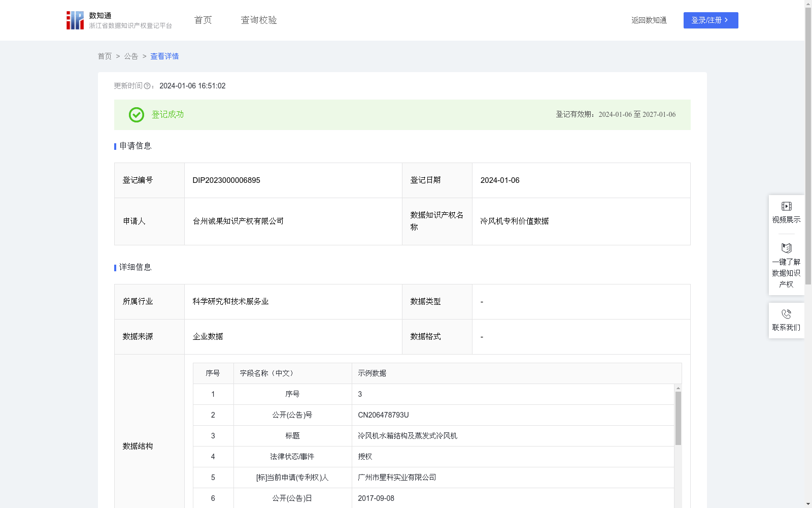This screenshot has height=508, width=812.
Task: Click the inner table scroll-up arrow
Action: 678,388
